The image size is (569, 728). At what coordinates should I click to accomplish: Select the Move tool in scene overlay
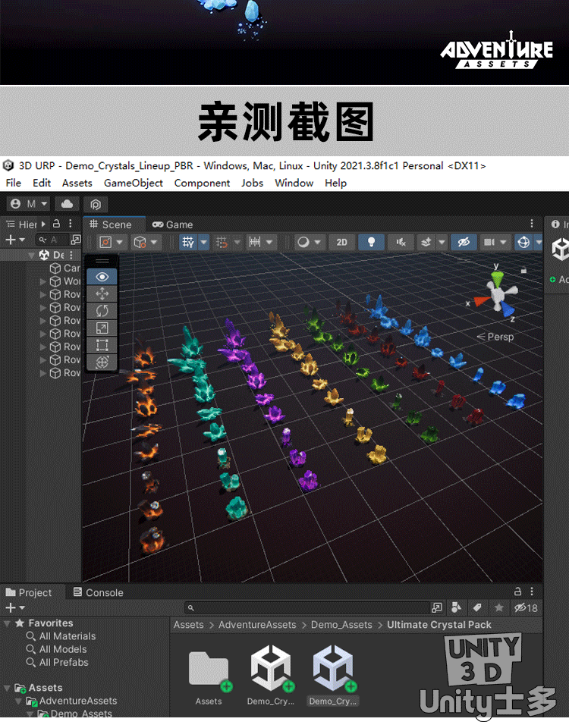102,293
